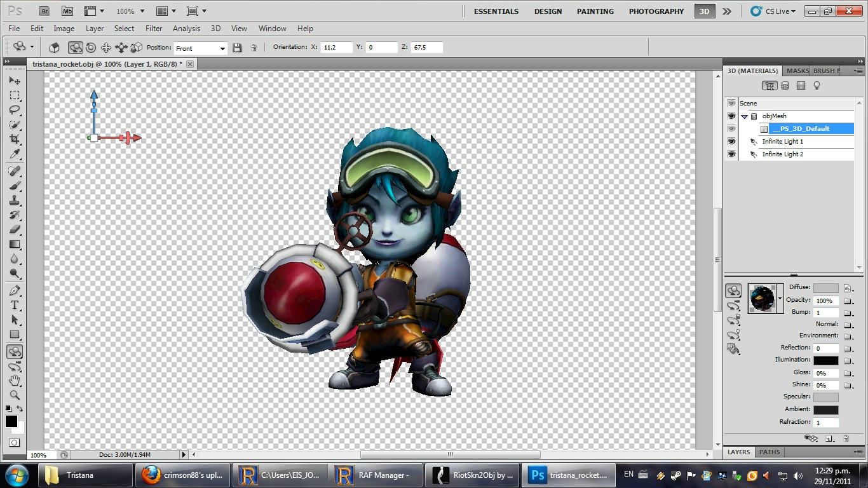The image size is (868, 488).
Task: Switch to the MASKS tab
Action: (x=797, y=71)
